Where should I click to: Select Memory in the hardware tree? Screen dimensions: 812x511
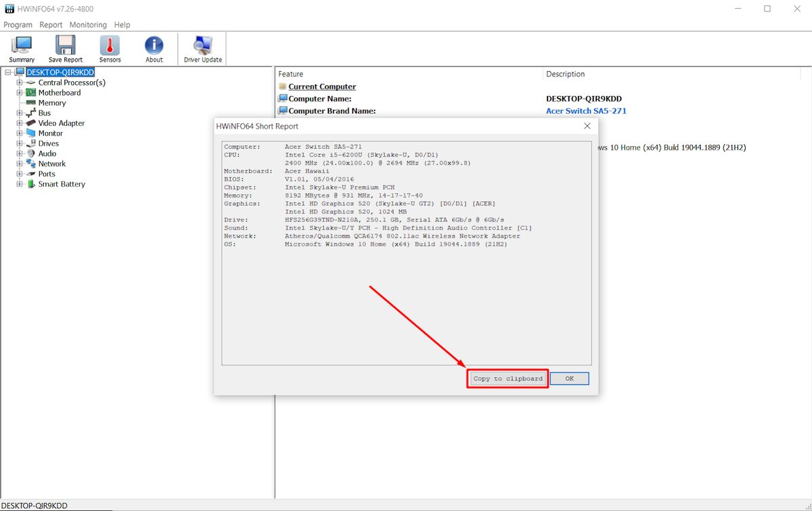51,103
